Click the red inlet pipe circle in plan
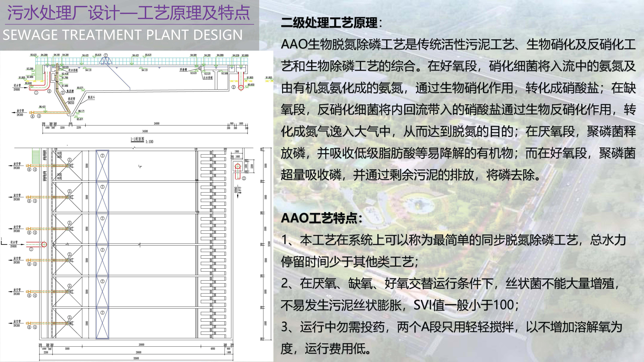644x362 pixels. 44,244
